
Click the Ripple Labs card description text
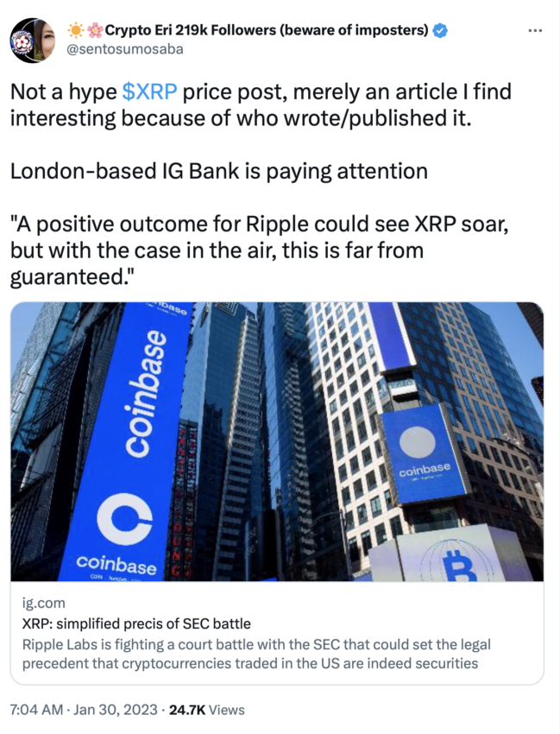click(256, 654)
